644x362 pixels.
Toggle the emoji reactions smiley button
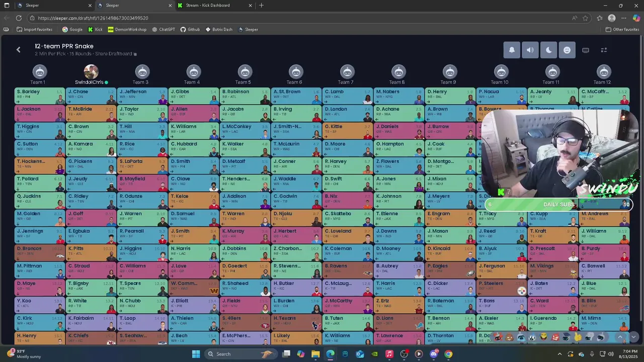tap(567, 50)
